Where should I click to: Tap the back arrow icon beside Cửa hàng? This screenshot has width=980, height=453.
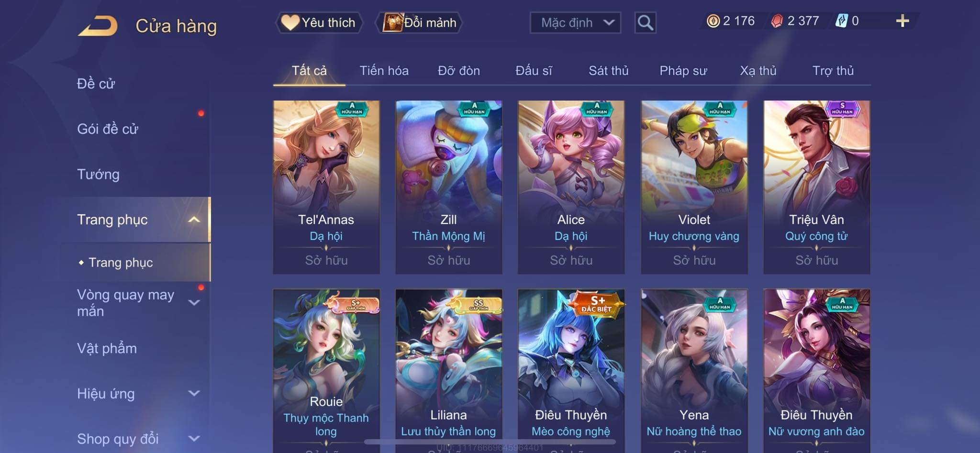[x=98, y=26]
